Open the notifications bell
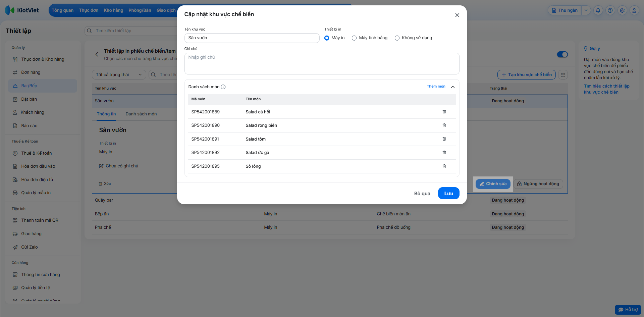The height and width of the screenshot is (317, 644). click(x=598, y=10)
